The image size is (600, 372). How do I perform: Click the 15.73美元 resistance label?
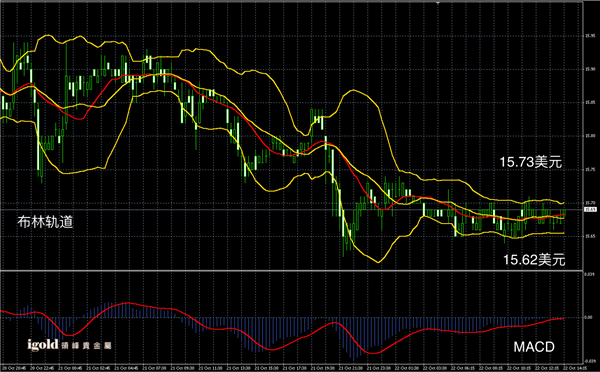pyautogui.click(x=531, y=162)
